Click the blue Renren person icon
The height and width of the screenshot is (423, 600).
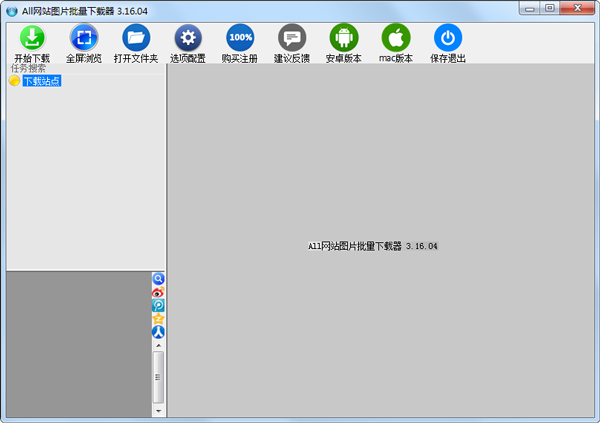tap(158, 332)
